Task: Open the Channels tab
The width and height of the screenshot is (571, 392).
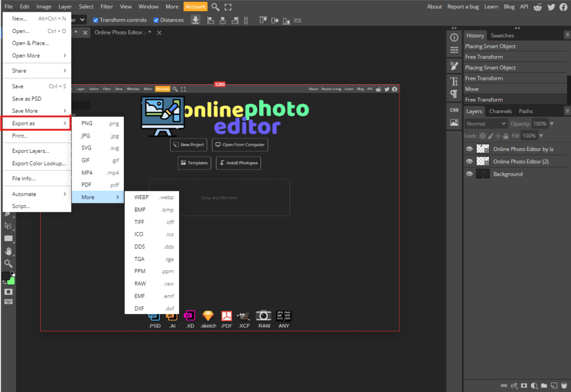Action: (x=500, y=111)
